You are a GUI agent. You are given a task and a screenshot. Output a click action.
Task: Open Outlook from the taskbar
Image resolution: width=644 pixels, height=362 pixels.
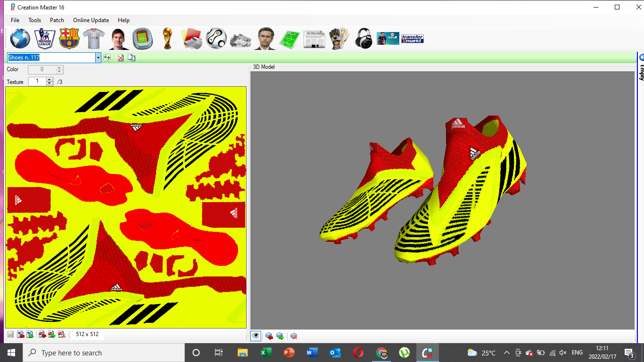(335, 353)
